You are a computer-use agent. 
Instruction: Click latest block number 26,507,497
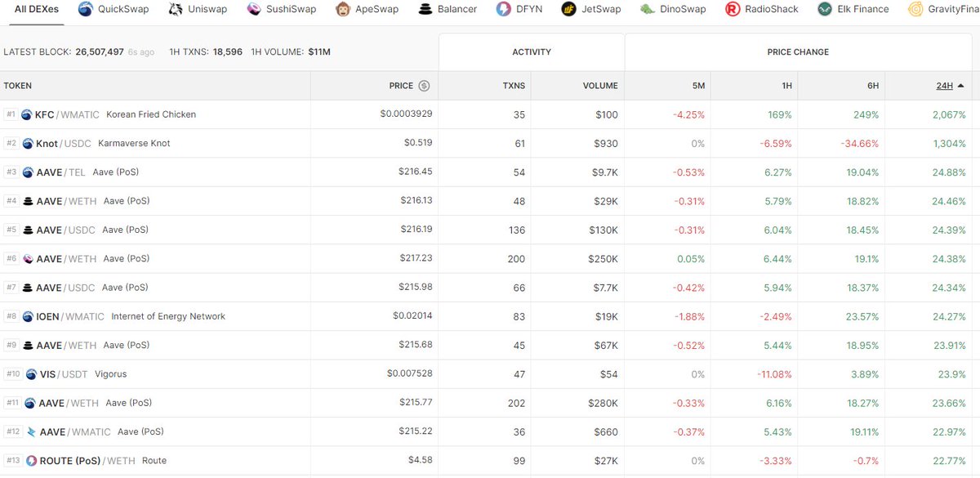click(x=100, y=52)
